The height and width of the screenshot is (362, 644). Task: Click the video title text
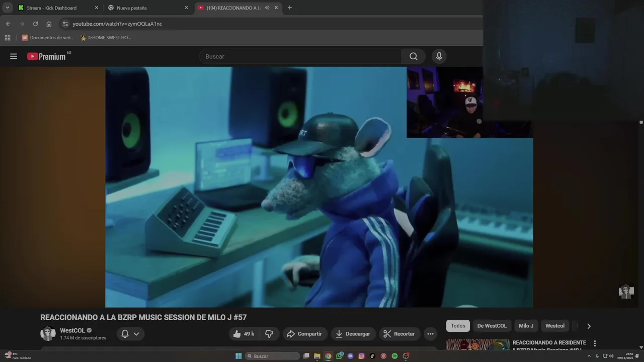pos(143,317)
